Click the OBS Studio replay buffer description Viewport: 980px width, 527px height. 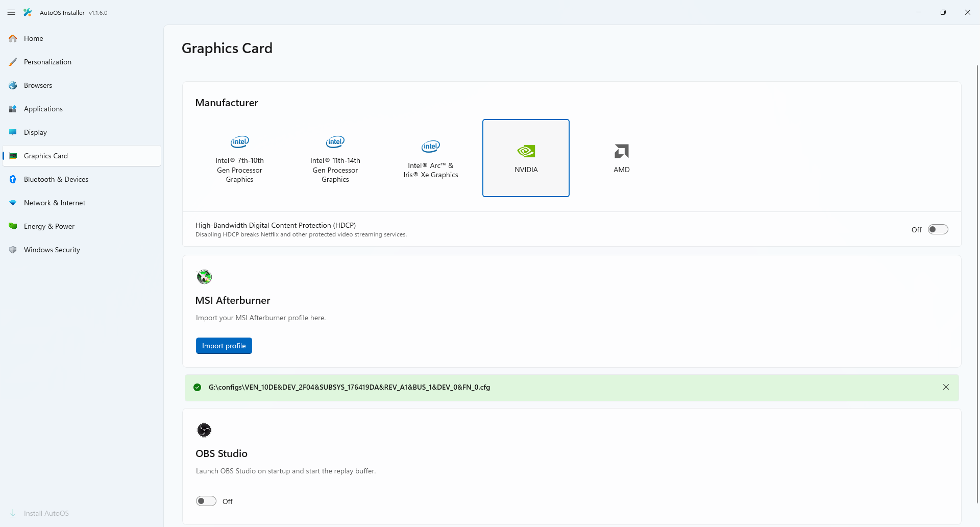[286, 471]
